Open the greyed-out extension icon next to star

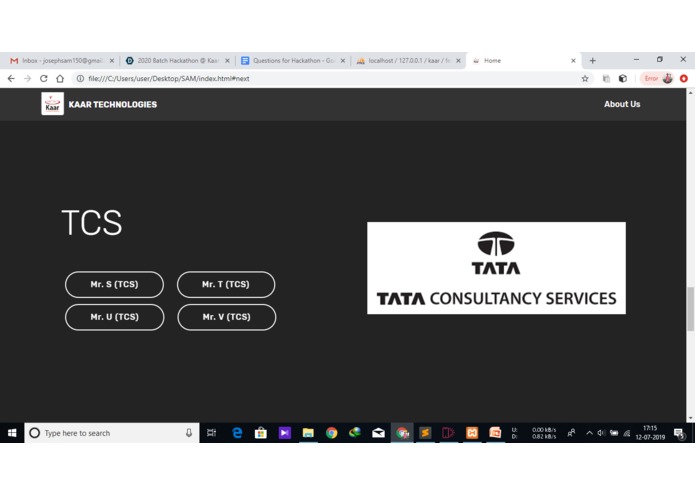click(x=606, y=78)
